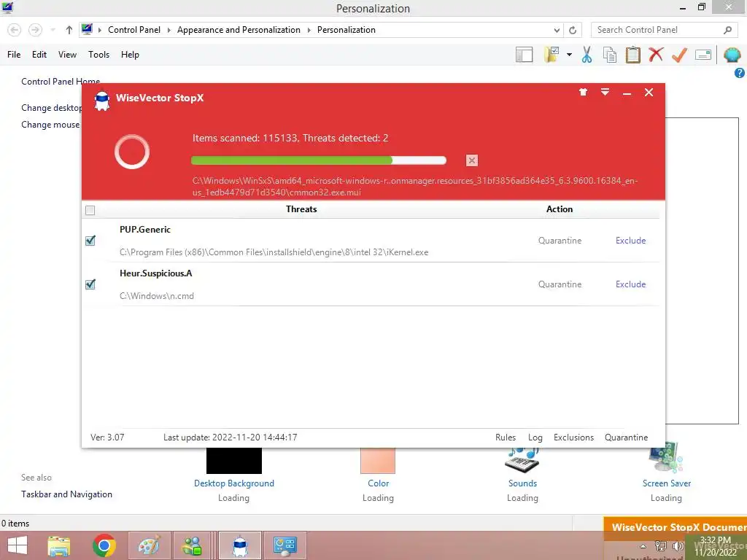
Task: Click the Ver: 3.07 version label
Action: click(107, 437)
